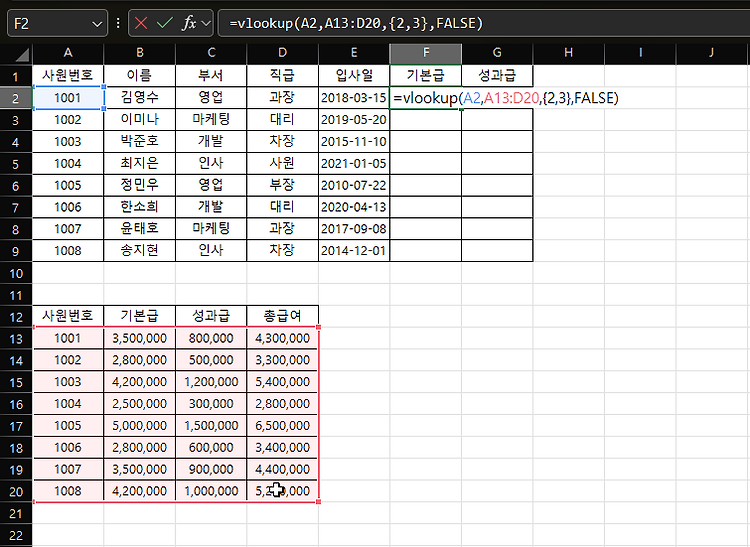
Task: Select column D header
Action: click(282, 53)
